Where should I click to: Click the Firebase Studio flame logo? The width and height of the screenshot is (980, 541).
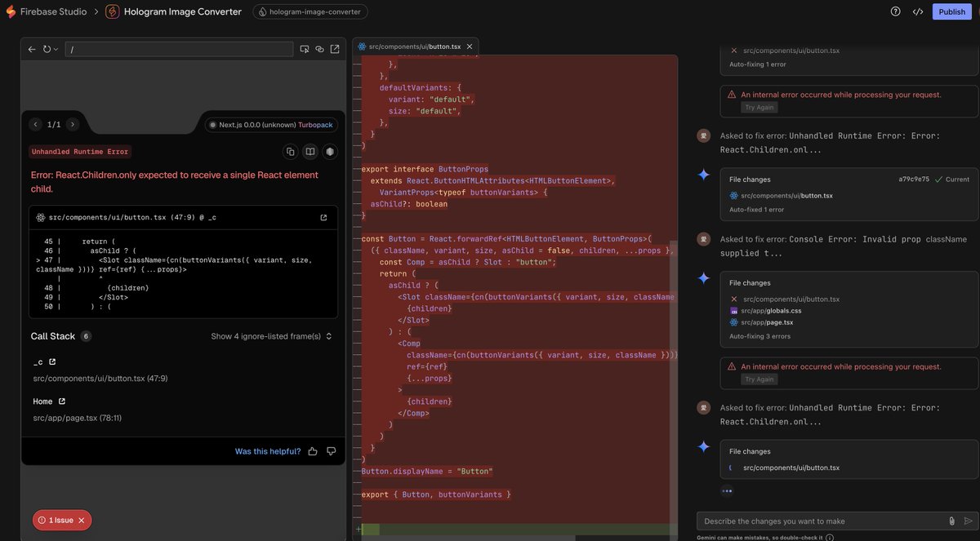click(11, 11)
